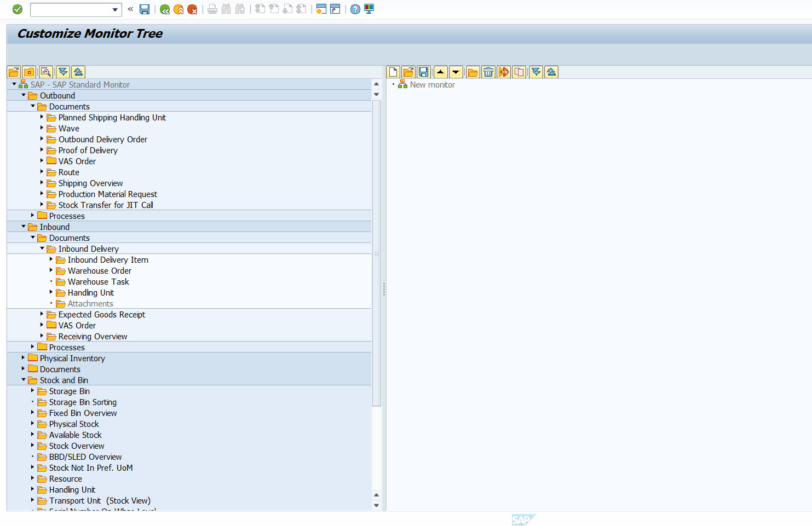The height and width of the screenshot is (526, 812).
Task: Collapse all nodes in the left tree toolbar
Action: 78,72
